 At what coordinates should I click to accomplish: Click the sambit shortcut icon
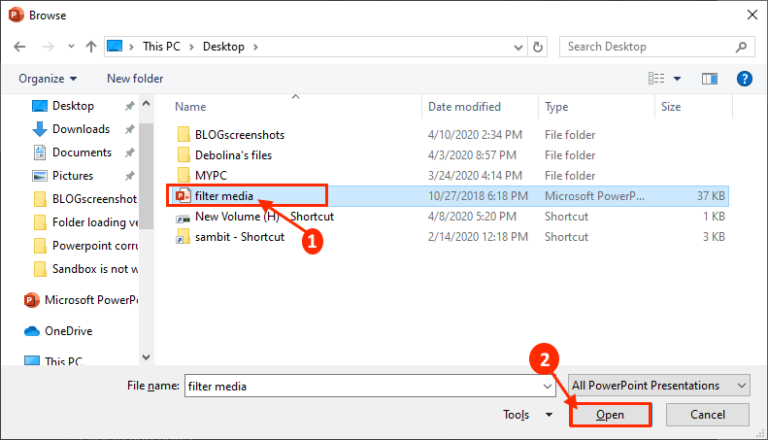pos(183,237)
